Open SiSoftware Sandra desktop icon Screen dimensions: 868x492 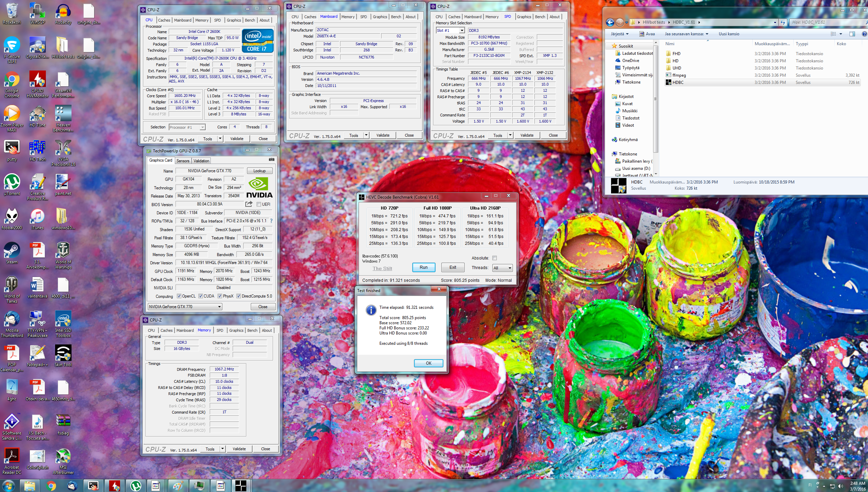pyautogui.click(x=12, y=427)
